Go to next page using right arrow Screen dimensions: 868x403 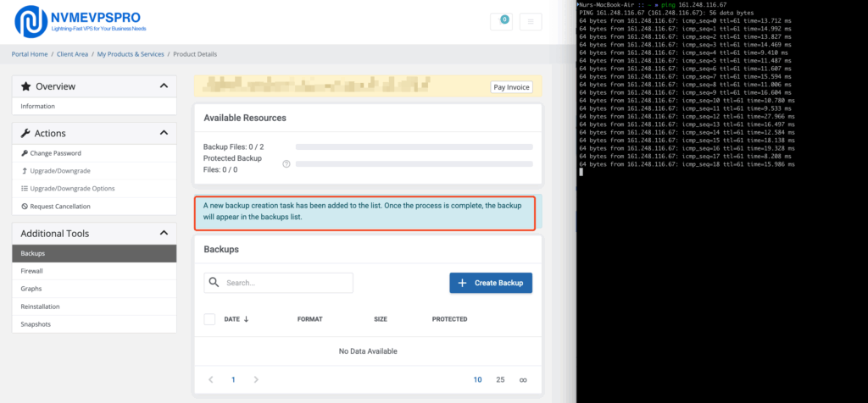256,380
